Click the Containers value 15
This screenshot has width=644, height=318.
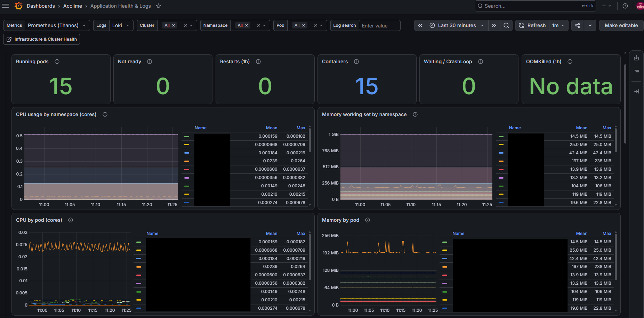367,86
